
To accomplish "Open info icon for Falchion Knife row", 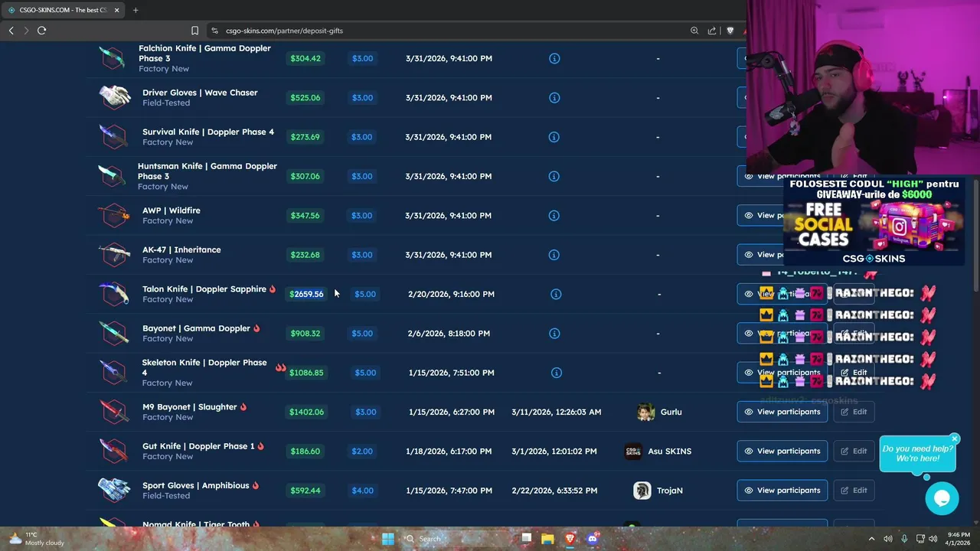I will coord(554,58).
